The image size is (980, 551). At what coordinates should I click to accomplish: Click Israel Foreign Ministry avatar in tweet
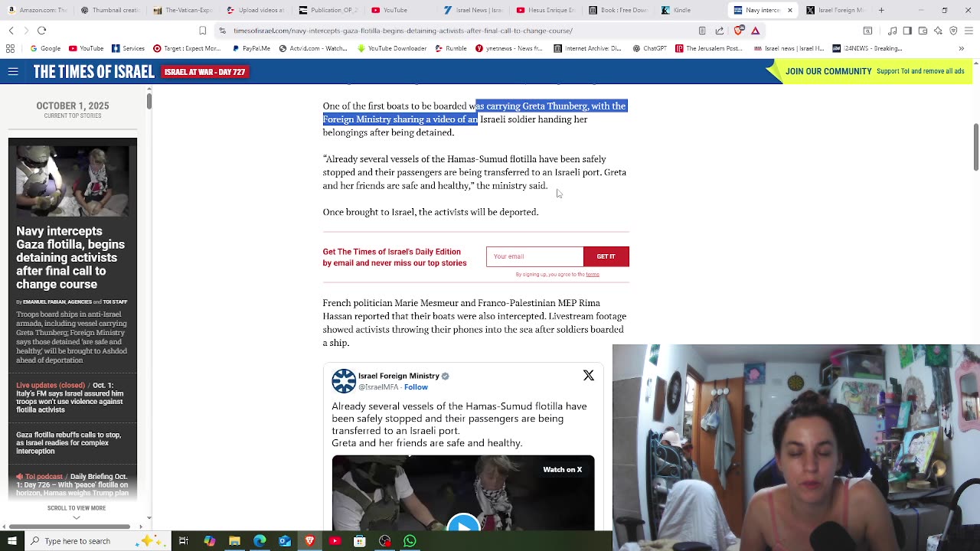point(344,381)
